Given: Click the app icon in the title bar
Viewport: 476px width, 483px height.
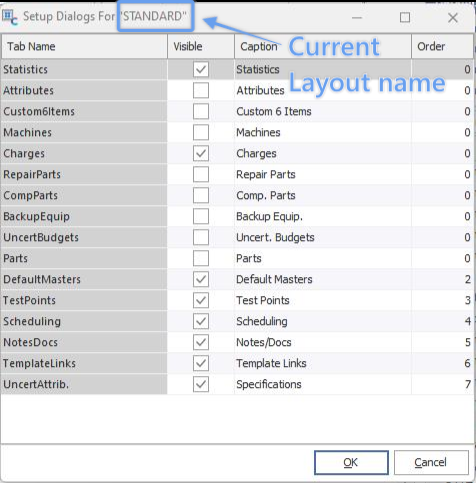Looking at the screenshot, I should click(x=10, y=17).
